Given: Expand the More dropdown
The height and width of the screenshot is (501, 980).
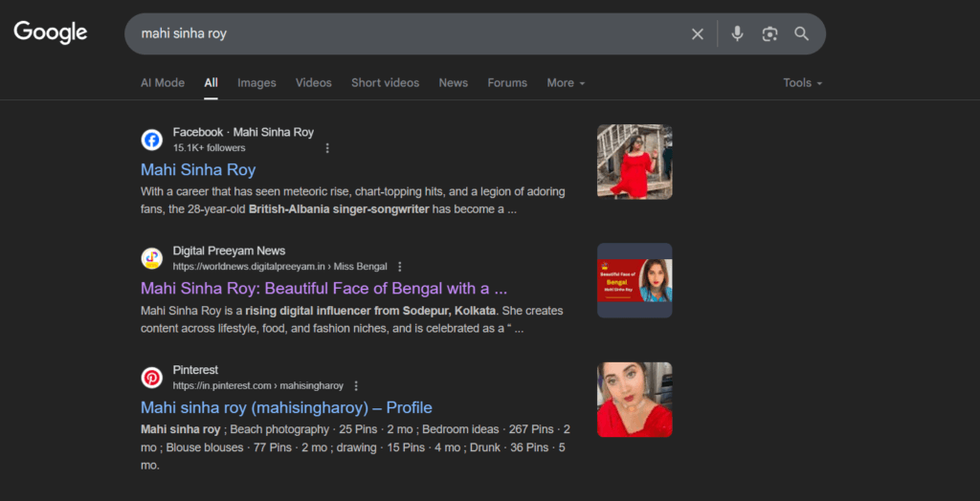Looking at the screenshot, I should tap(567, 83).
